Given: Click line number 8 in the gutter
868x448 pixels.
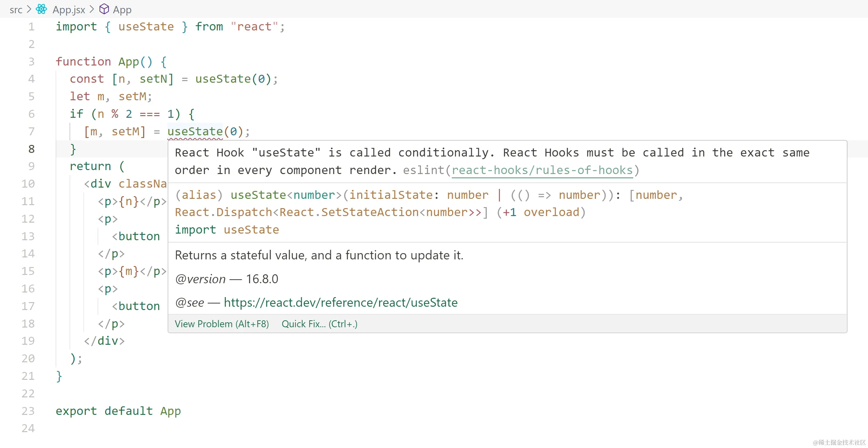Looking at the screenshot, I should coord(31,149).
